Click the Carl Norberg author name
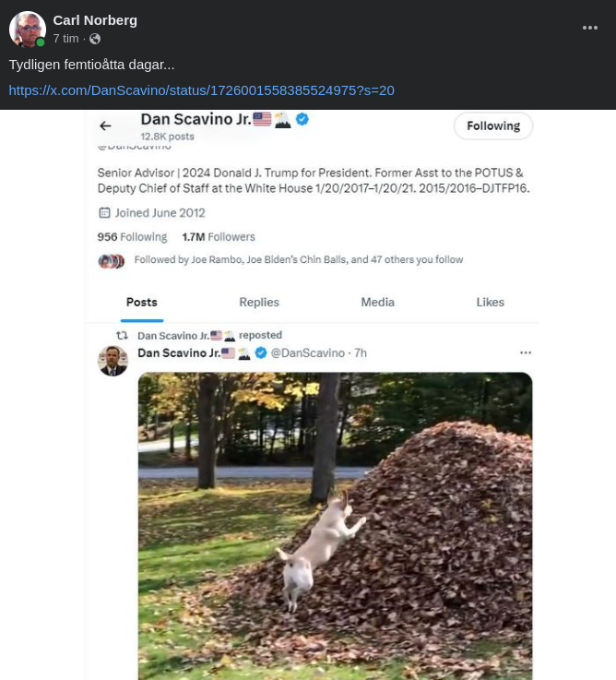This screenshot has height=680, width=616. (95, 20)
